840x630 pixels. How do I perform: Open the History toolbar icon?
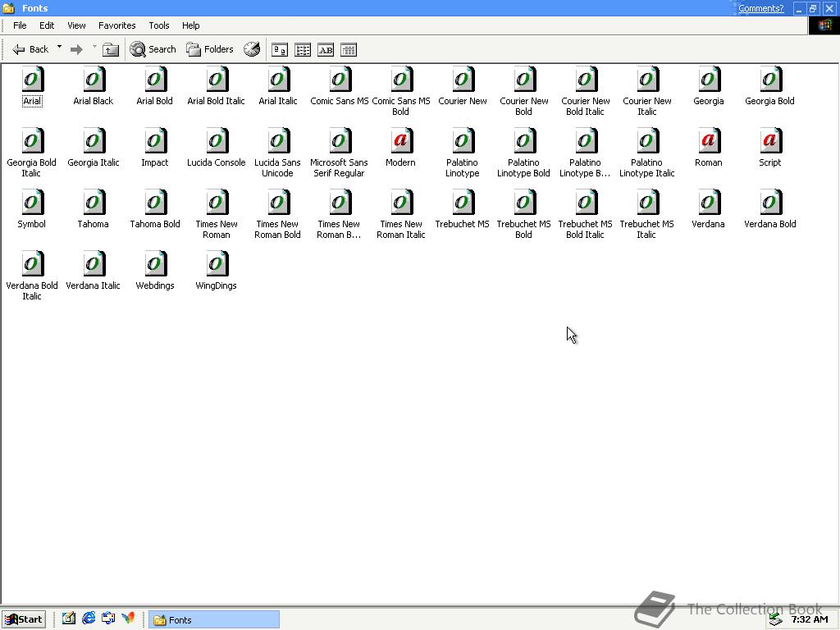(252, 49)
